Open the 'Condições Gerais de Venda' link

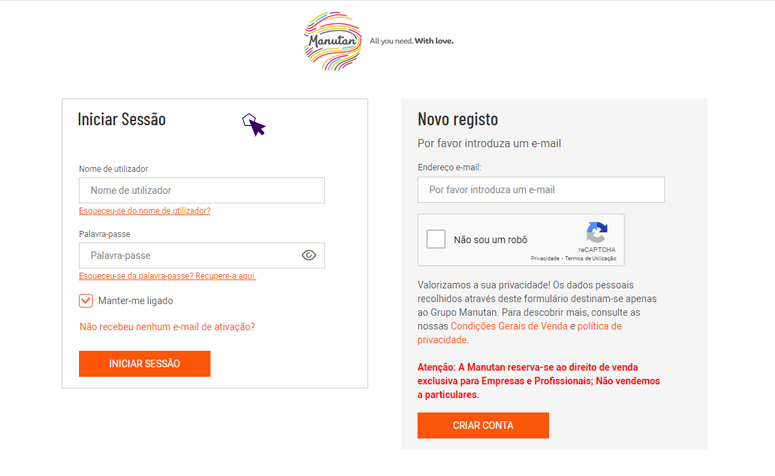(x=509, y=326)
